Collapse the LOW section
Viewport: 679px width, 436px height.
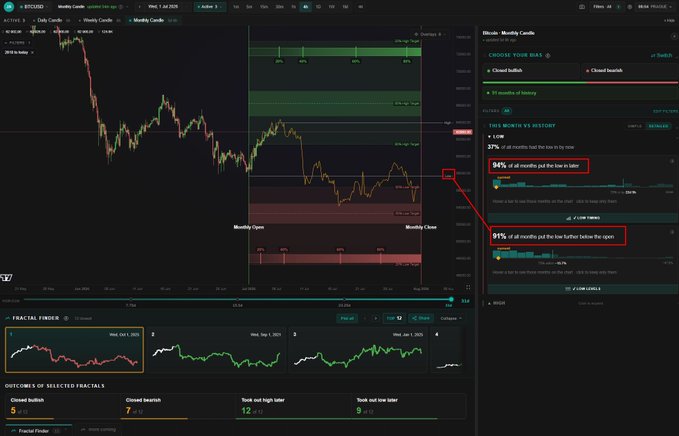click(x=496, y=136)
